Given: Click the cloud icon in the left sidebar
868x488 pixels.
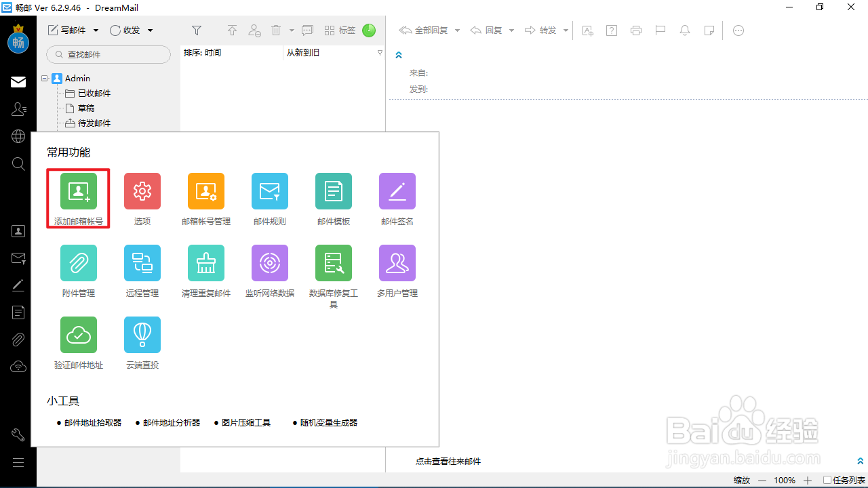Looking at the screenshot, I should point(18,367).
